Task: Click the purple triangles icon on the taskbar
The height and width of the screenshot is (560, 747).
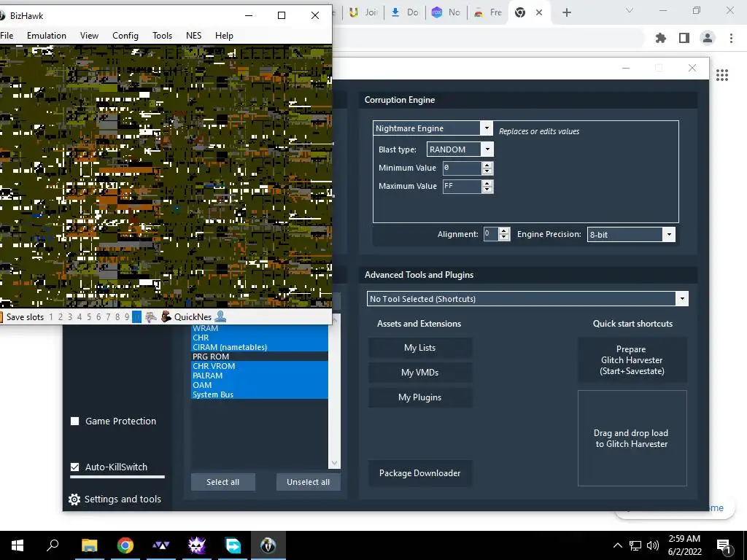Action: 161,545
